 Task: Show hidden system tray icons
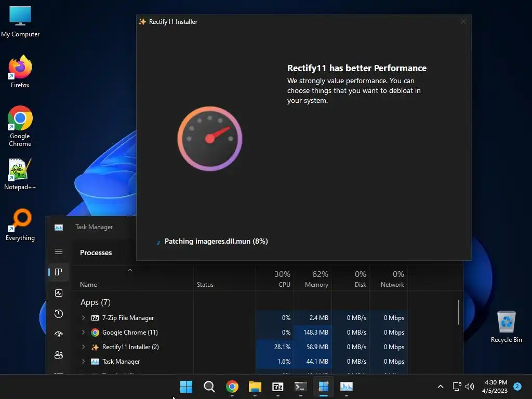coord(441,387)
